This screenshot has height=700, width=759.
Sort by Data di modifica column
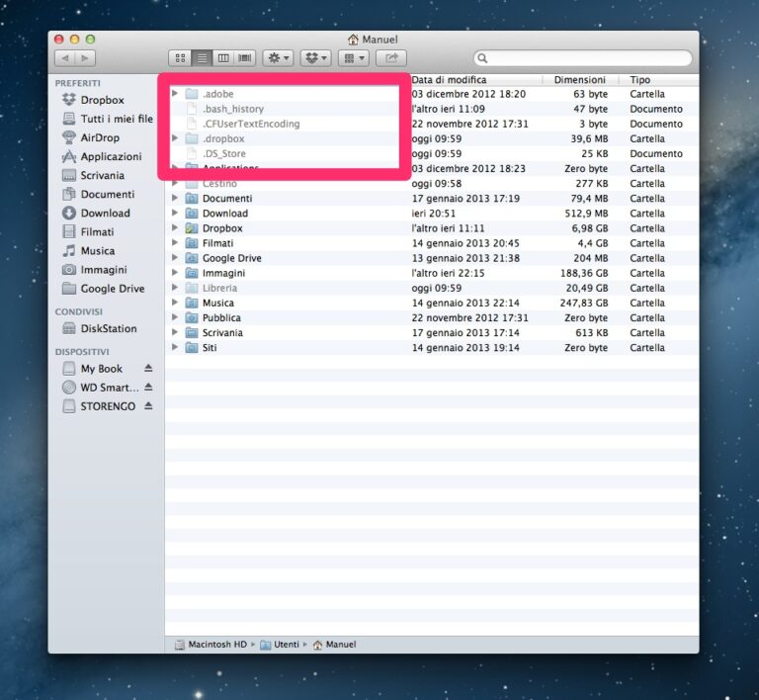coord(474,79)
